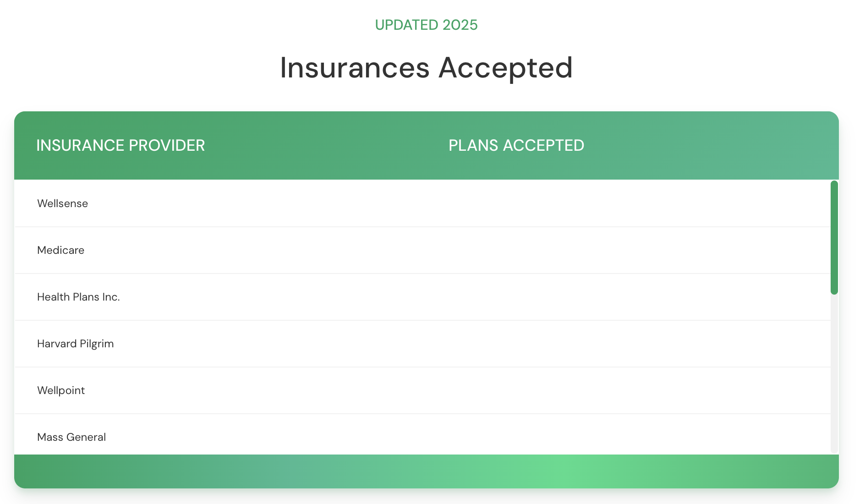Click the Health Plans Inc. entry
Screen dimensions: 865x504
coord(78,297)
